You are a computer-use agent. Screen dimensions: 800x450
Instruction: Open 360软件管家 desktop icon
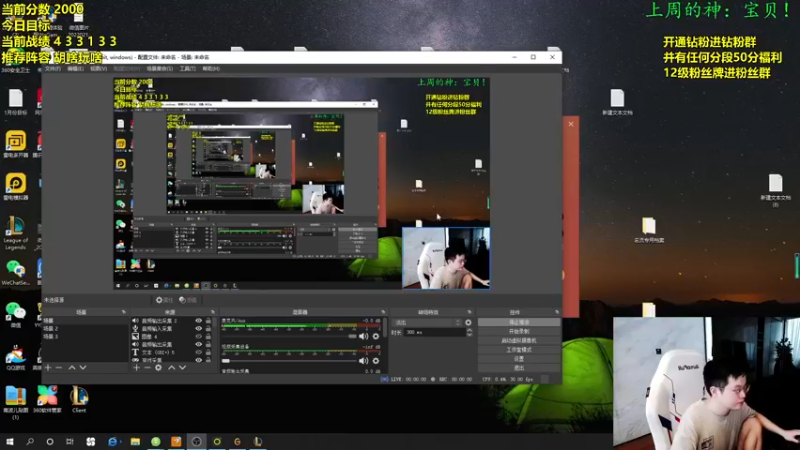pos(47,398)
